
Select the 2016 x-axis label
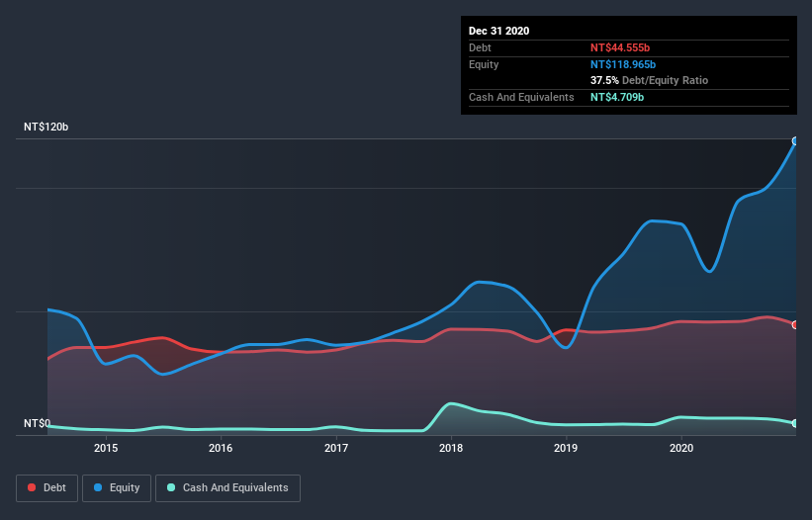(221, 448)
